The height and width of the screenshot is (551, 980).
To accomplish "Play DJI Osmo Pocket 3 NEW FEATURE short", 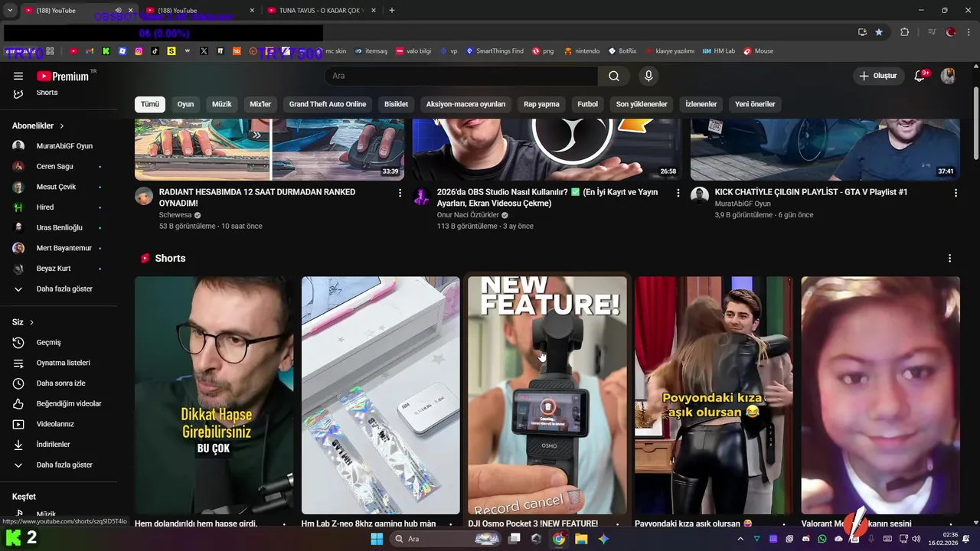I will tap(547, 395).
